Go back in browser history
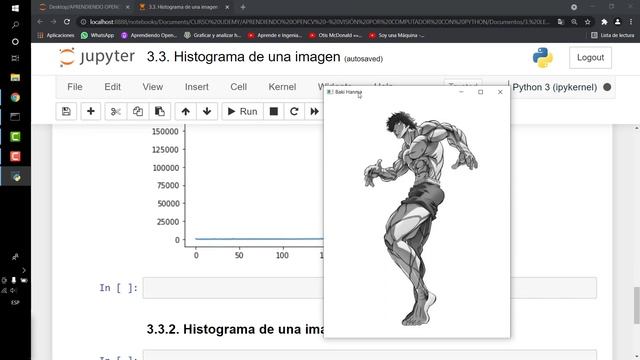 [40, 22]
